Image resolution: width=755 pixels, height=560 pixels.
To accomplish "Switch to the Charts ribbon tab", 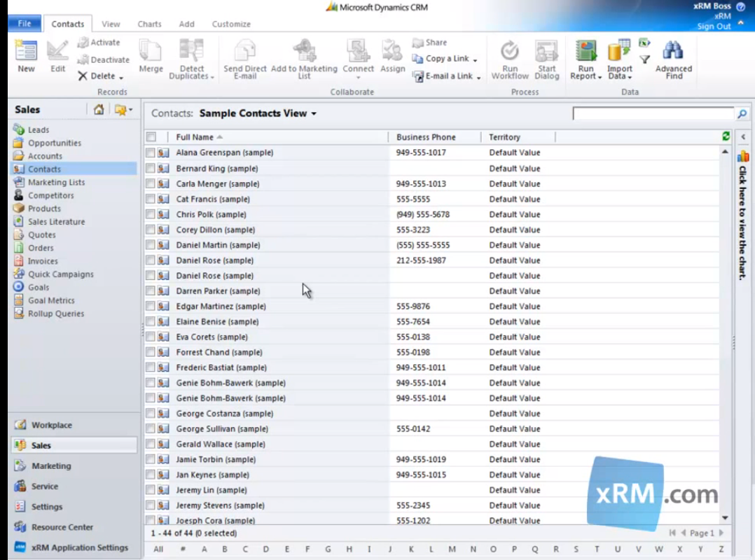I will 149,24.
